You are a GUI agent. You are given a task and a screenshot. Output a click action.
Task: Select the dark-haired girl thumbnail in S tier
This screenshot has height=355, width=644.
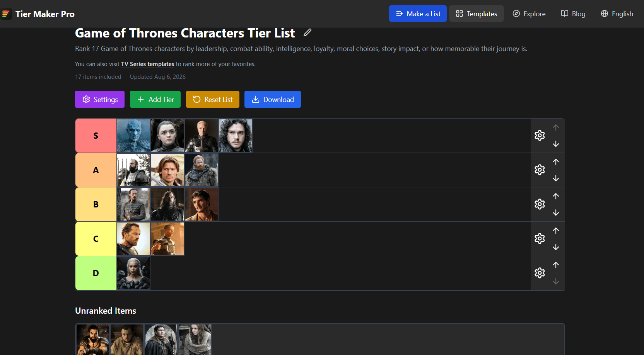coord(167,136)
